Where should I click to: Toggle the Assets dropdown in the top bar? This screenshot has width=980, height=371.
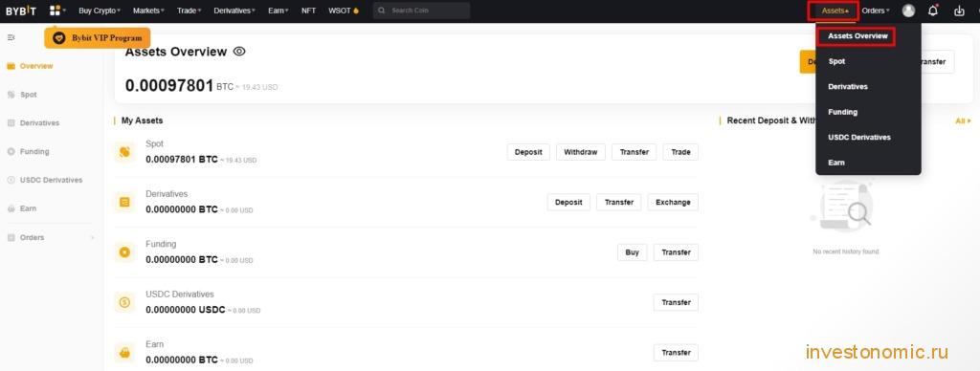[835, 11]
